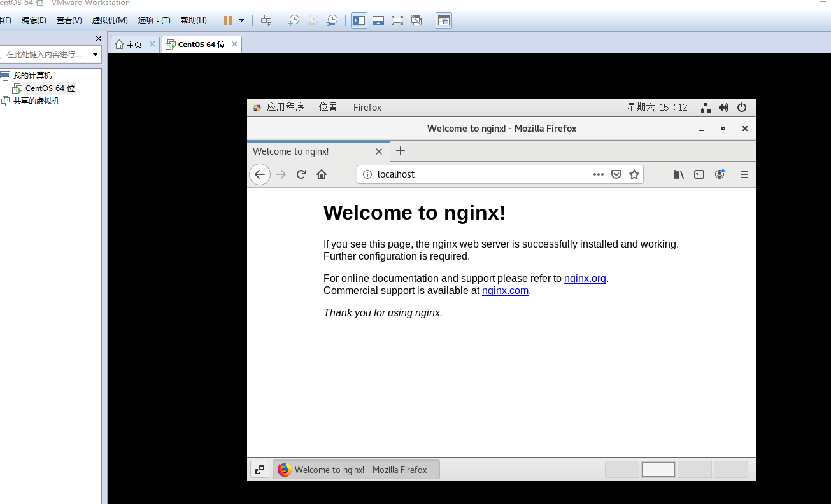Go back one page in Firefox
The image size is (831, 504).
(260, 174)
